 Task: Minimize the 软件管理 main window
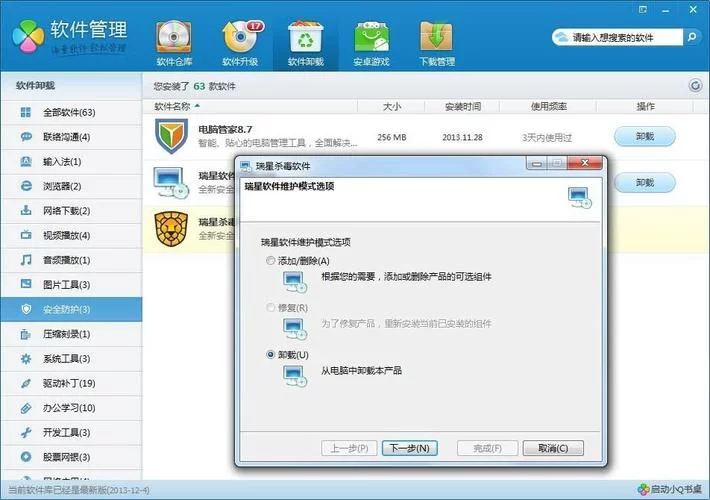coord(666,10)
